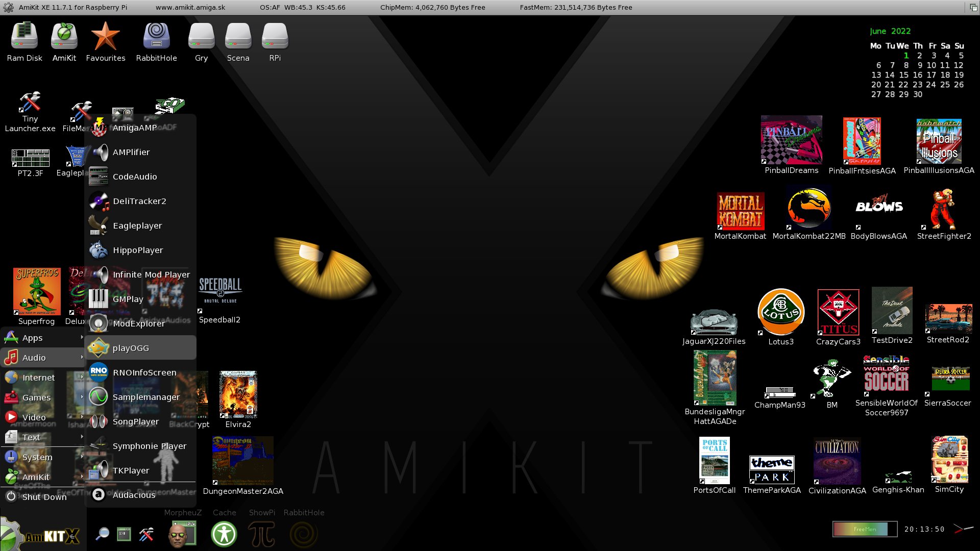The height and width of the screenshot is (551, 980).
Task: Launch the StreetFighter2 game icon
Action: (943, 209)
